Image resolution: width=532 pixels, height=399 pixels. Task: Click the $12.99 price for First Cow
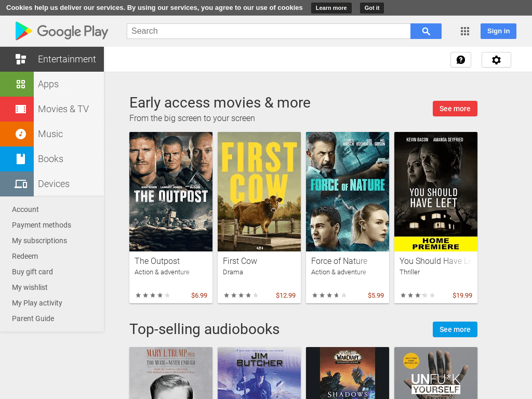(286, 296)
